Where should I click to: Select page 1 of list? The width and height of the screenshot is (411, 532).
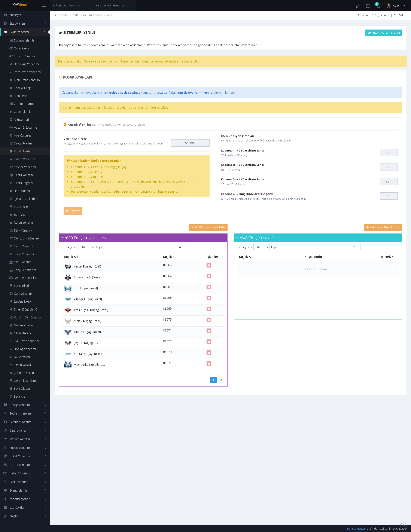point(213,380)
